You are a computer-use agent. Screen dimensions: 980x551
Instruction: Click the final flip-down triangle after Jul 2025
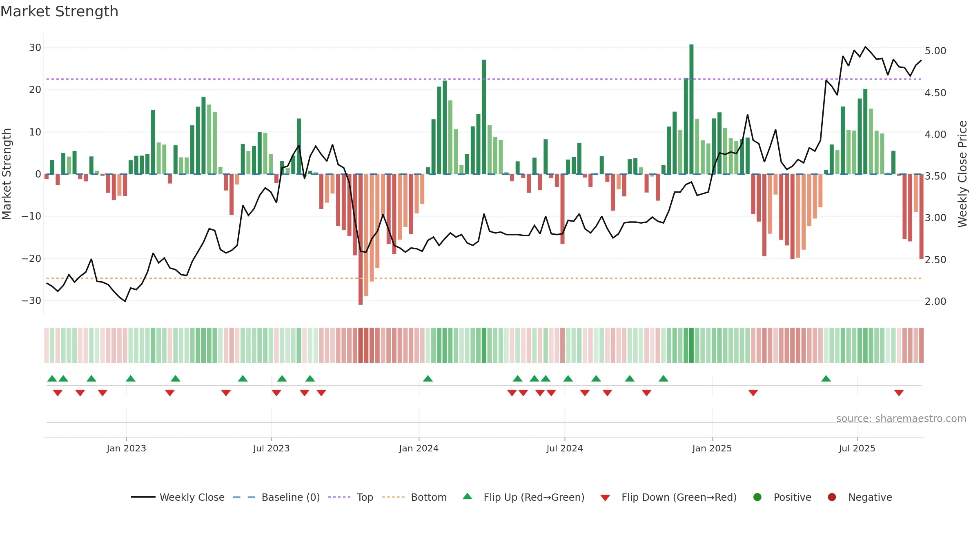(x=899, y=393)
